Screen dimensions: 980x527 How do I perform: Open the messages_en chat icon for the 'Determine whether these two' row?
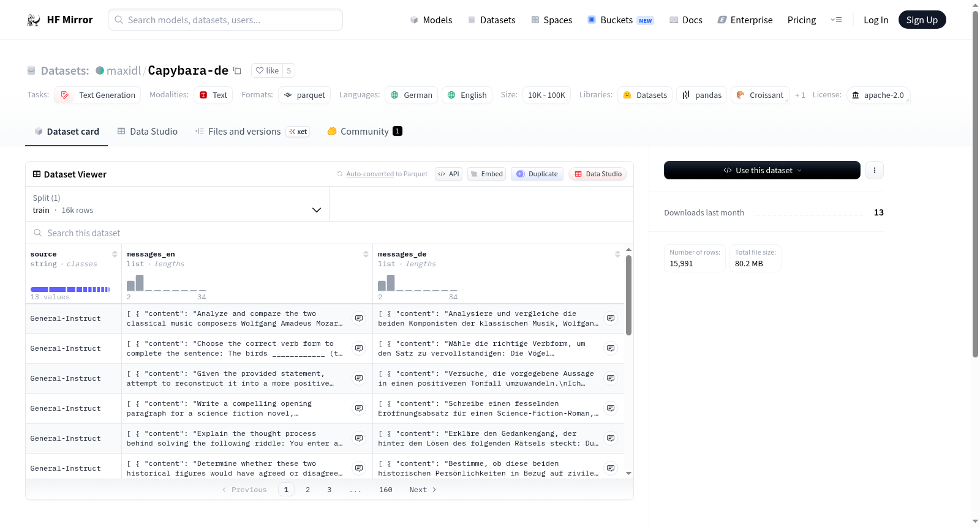[x=359, y=468]
